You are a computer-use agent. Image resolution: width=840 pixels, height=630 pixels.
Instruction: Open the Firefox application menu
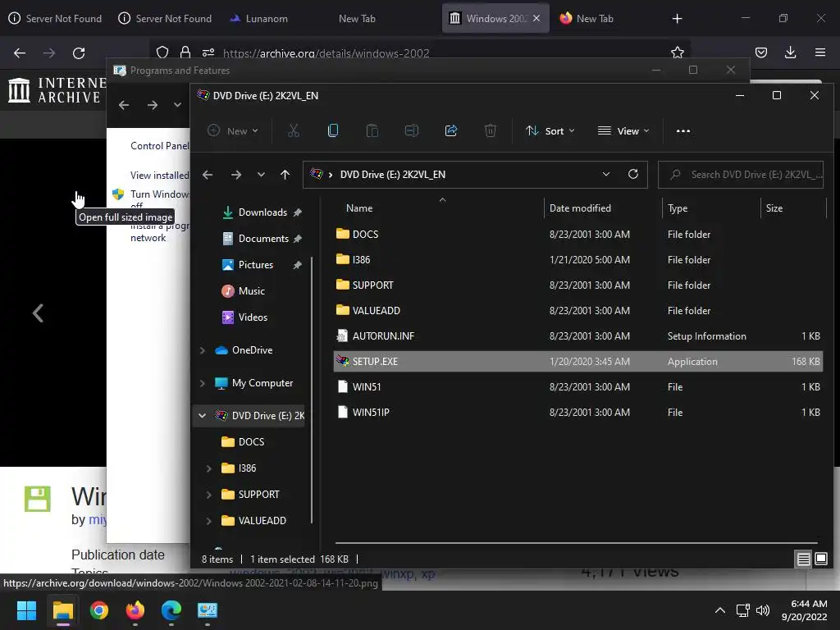820,52
